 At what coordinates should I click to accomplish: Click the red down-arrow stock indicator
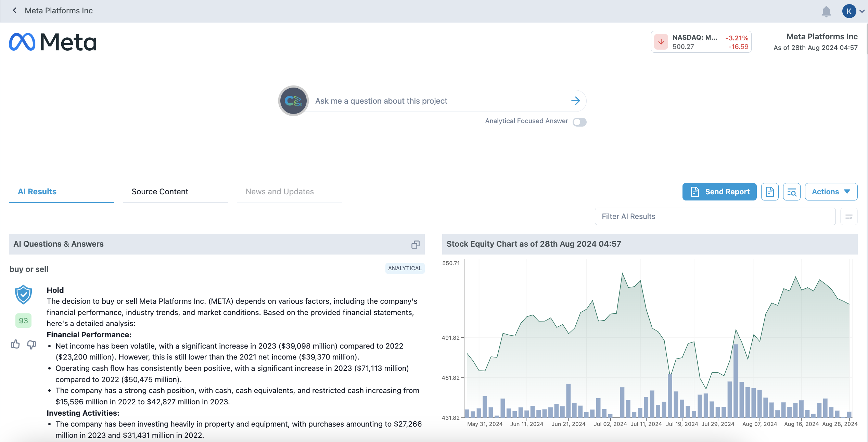pyautogui.click(x=661, y=42)
